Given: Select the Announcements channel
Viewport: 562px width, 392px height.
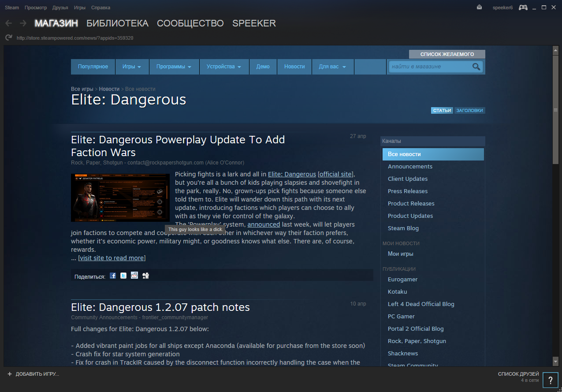Looking at the screenshot, I should (x=410, y=167).
